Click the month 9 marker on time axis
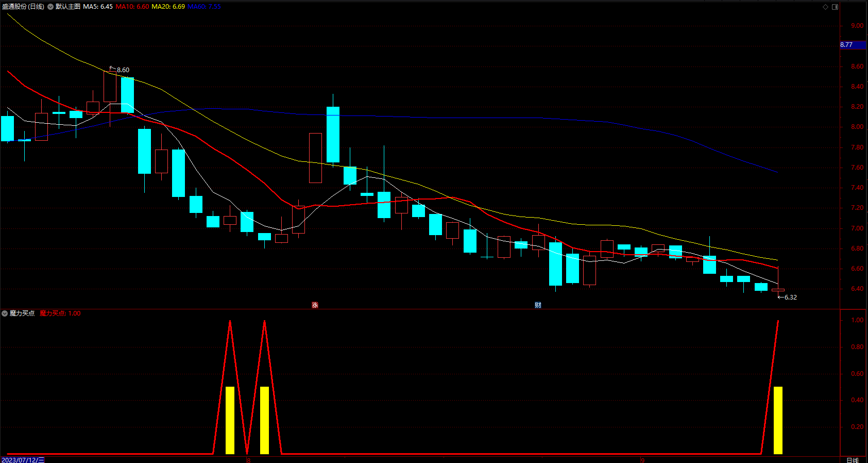 642,460
